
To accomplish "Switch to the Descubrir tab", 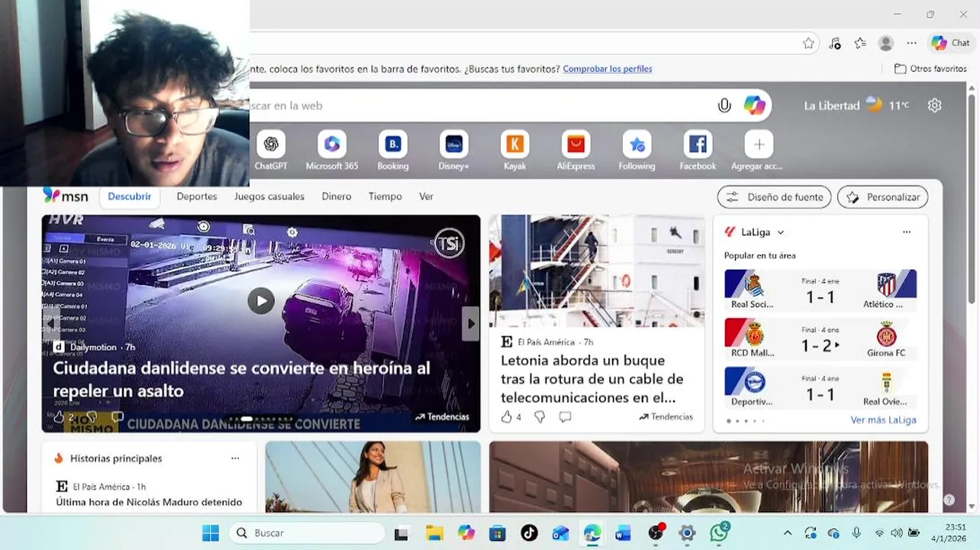I will 130,196.
